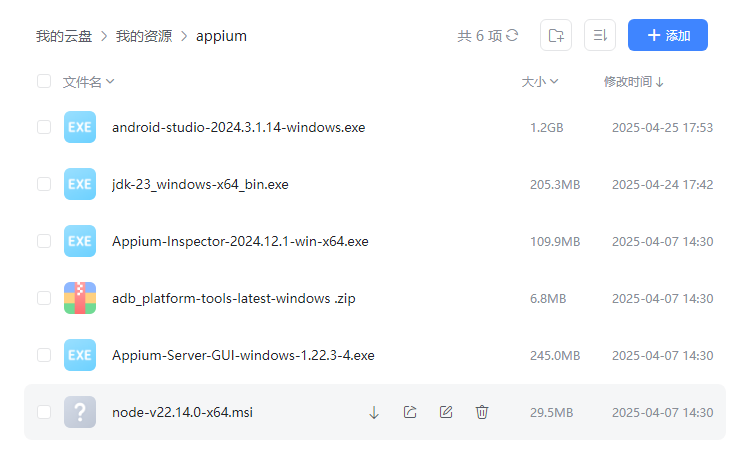Click the 2025-04-24 17:42 date

(662, 184)
